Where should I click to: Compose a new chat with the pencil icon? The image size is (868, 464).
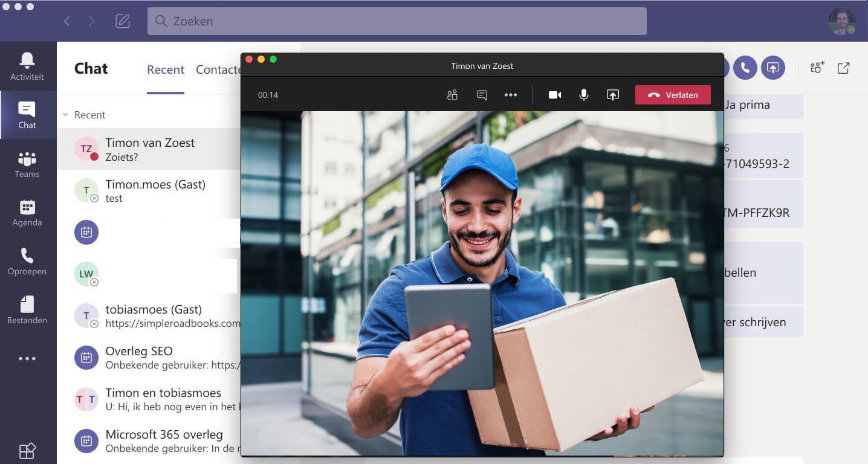coord(122,21)
